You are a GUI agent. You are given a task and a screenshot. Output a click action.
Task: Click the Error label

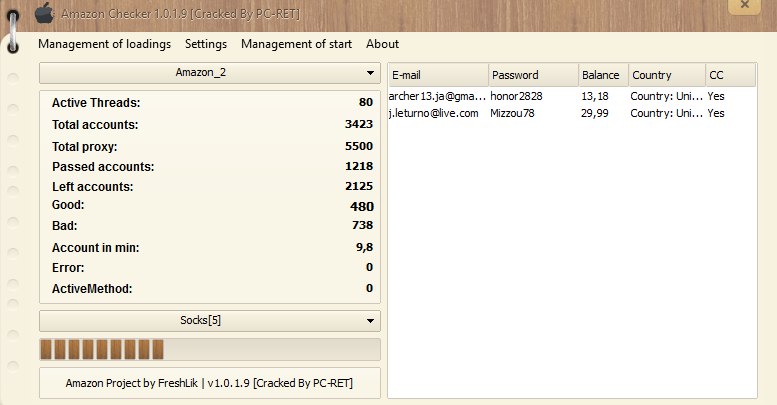click(68, 268)
